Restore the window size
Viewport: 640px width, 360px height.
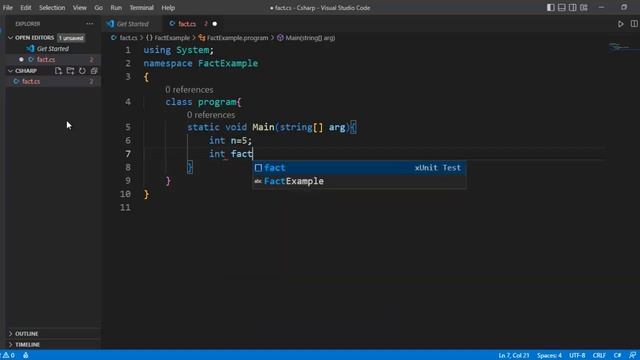point(624,7)
